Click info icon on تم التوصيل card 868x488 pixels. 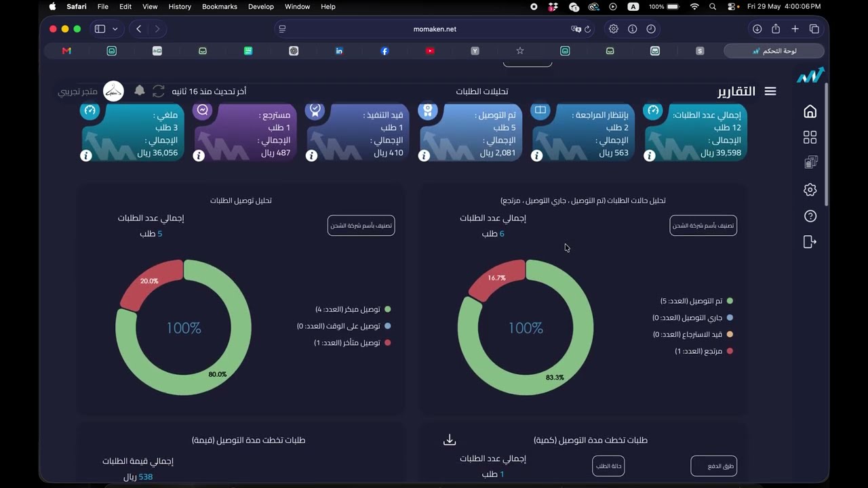point(425,155)
